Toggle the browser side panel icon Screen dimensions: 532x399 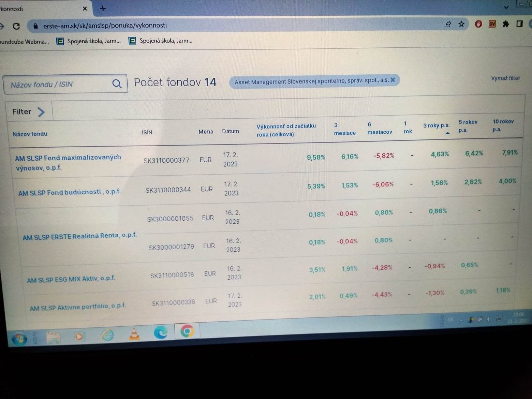519,24
